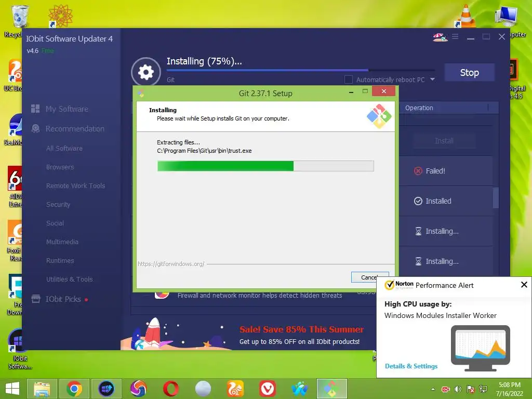Select the Browsers category
This screenshot has height=399, width=532.
[60, 167]
